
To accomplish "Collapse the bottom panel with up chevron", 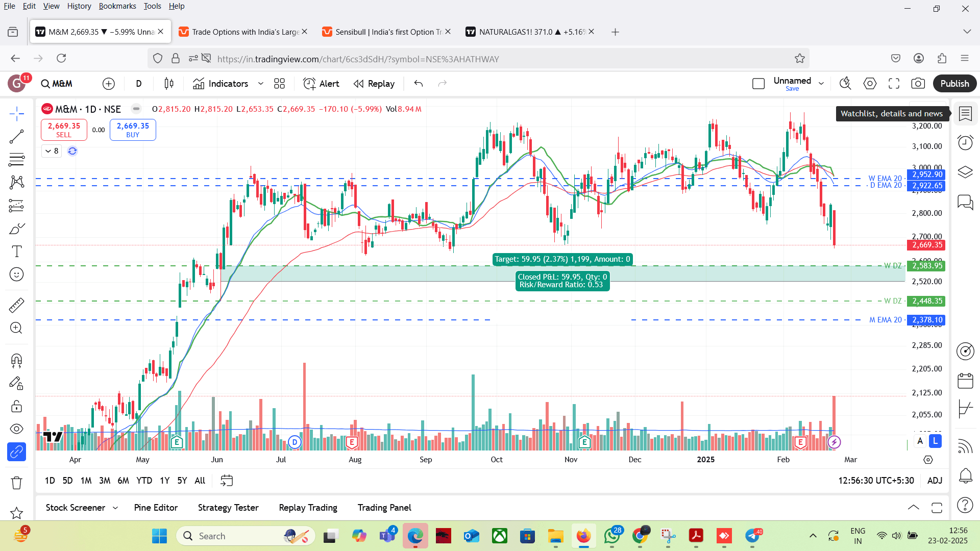I will pyautogui.click(x=914, y=508).
